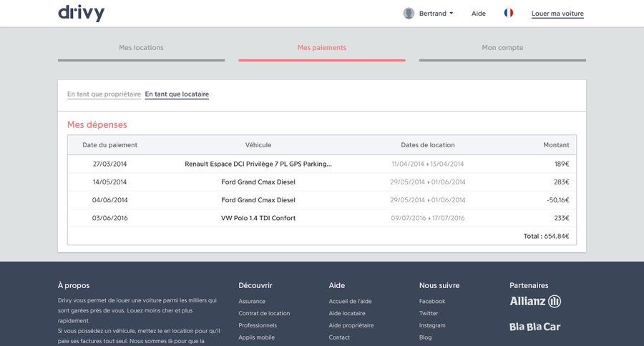
Task: Click the Total : 654,84€ value
Action: click(546, 236)
